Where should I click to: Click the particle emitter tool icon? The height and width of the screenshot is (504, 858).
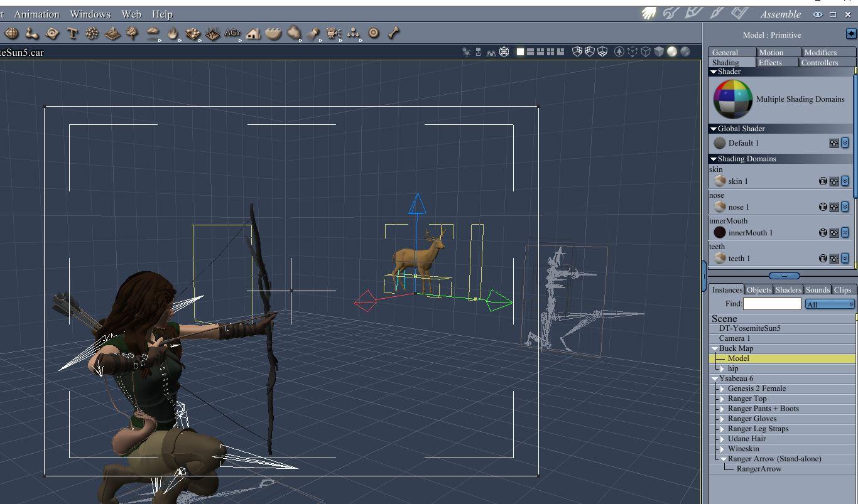92,33
